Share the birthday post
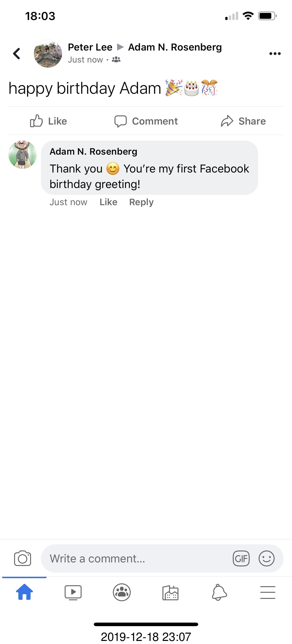292x644 pixels. (x=243, y=121)
